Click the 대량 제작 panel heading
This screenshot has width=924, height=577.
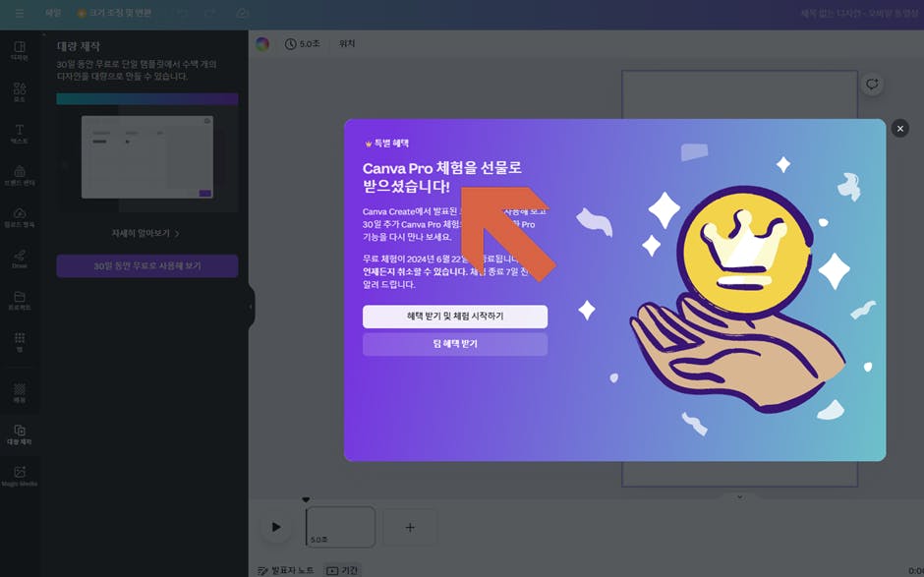pos(79,46)
